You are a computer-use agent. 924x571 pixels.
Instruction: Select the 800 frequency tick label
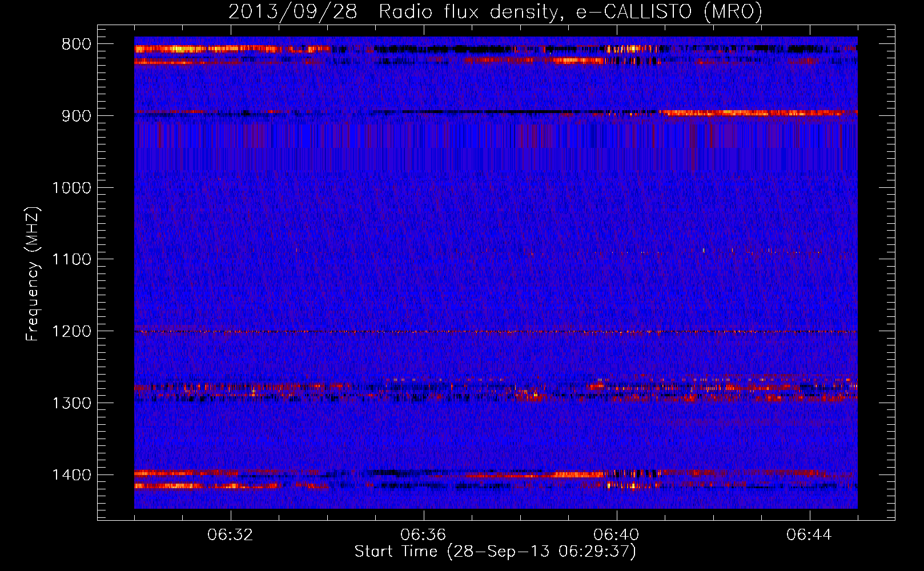[76, 45]
